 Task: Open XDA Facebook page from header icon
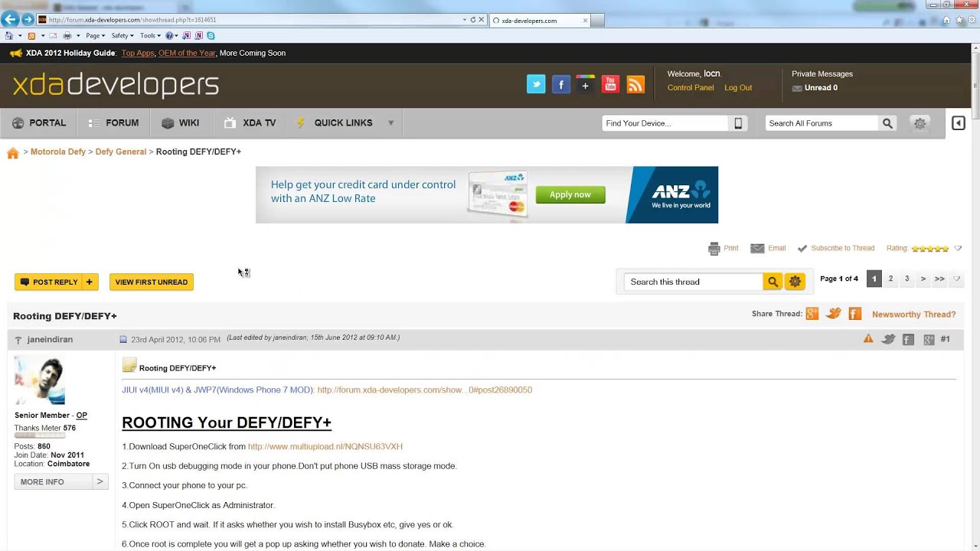(x=561, y=84)
